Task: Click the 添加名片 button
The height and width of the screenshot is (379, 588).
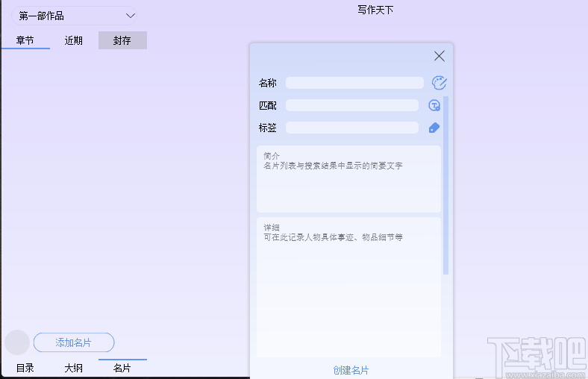Action: 74,342
